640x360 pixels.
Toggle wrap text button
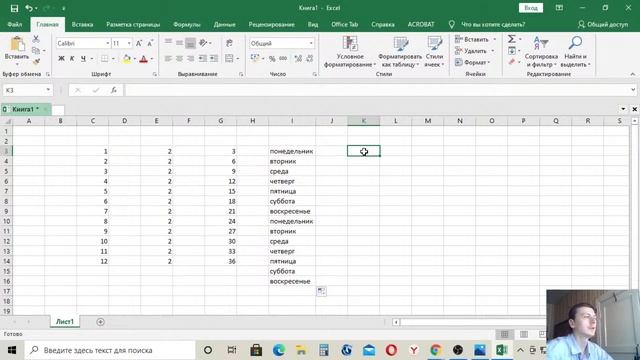point(229,43)
